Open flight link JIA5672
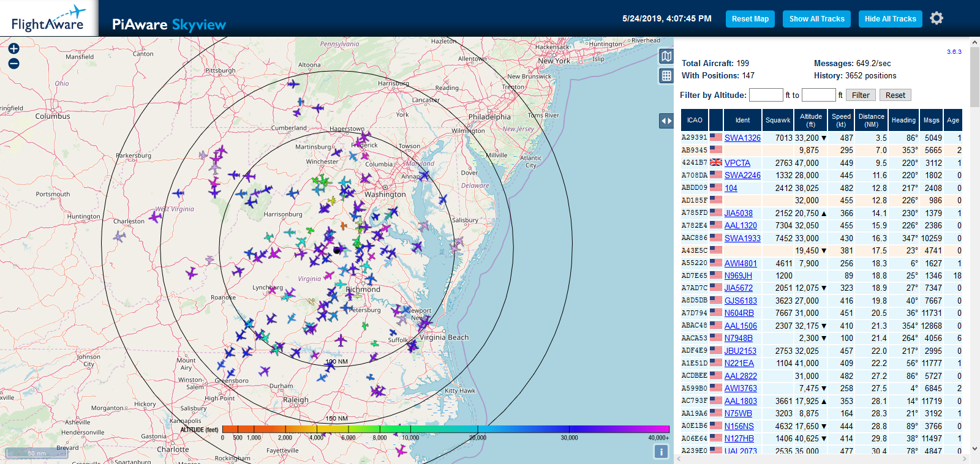 click(x=739, y=288)
